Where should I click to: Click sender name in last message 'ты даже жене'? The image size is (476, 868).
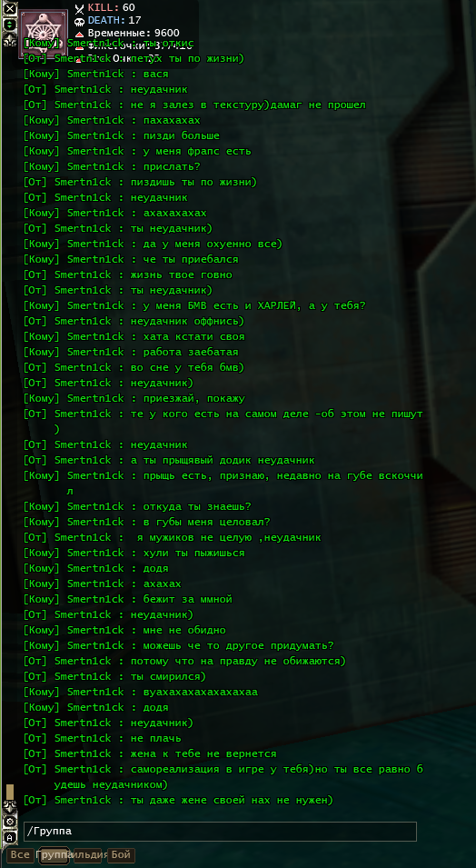coord(90,800)
